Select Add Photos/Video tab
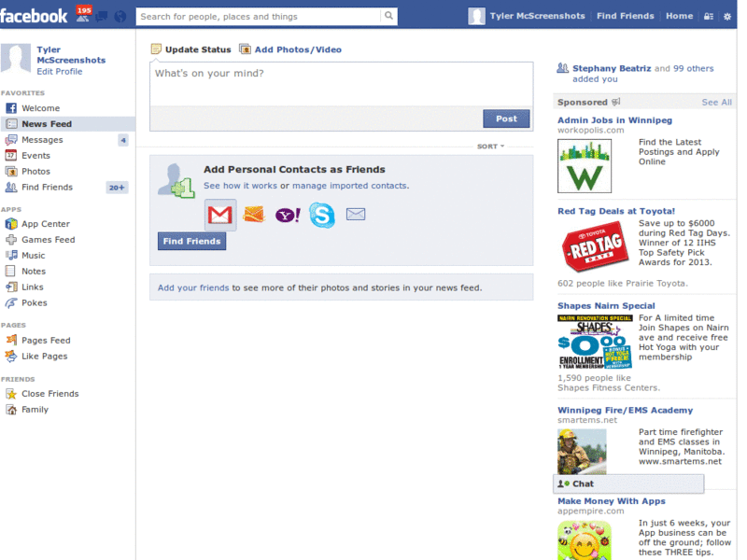747x560 pixels. (x=290, y=49)
